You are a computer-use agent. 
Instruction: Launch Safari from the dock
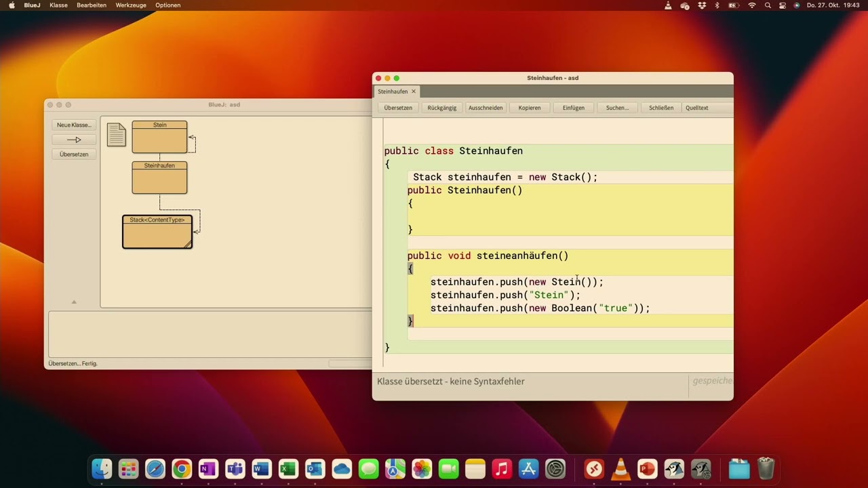(155, 468)
